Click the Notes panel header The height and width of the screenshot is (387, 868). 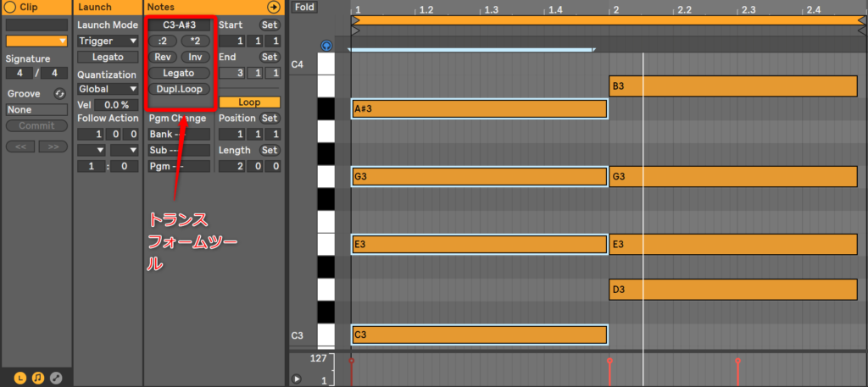pyautogui.click(x=161, y=7)
